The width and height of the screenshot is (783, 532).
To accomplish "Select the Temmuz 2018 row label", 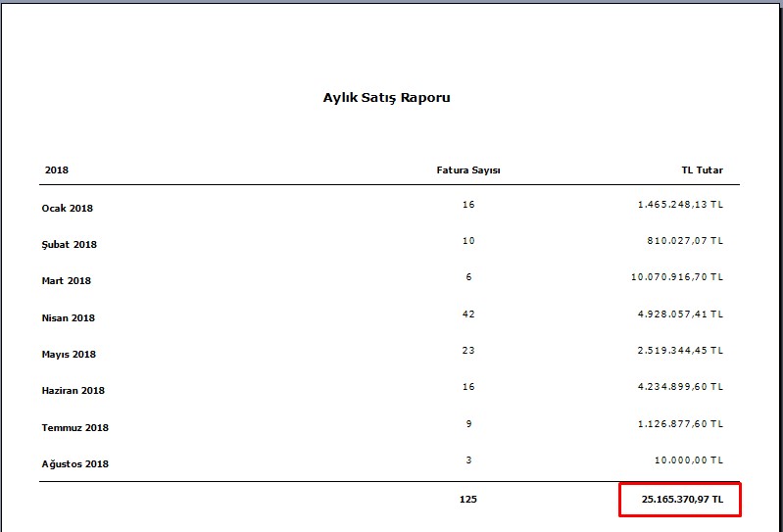I will (74, 428).
